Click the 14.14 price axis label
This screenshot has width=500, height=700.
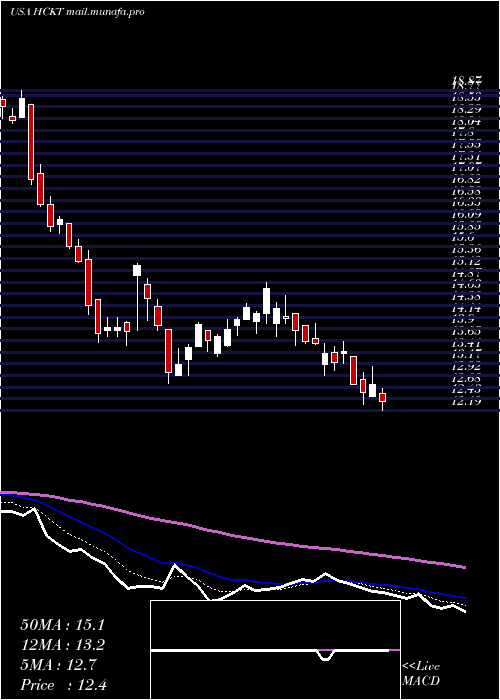click(x=467, y=308)
